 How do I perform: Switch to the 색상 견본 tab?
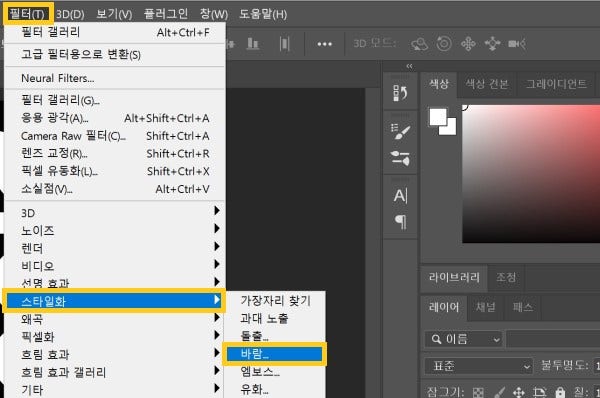coord(487,84)
